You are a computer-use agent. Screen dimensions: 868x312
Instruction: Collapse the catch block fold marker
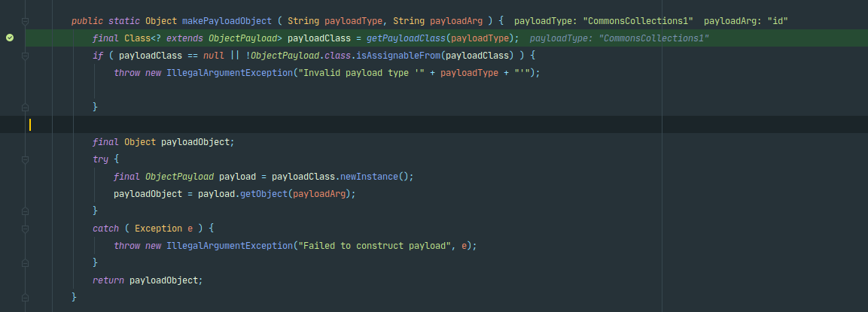(x=25, y=229)
